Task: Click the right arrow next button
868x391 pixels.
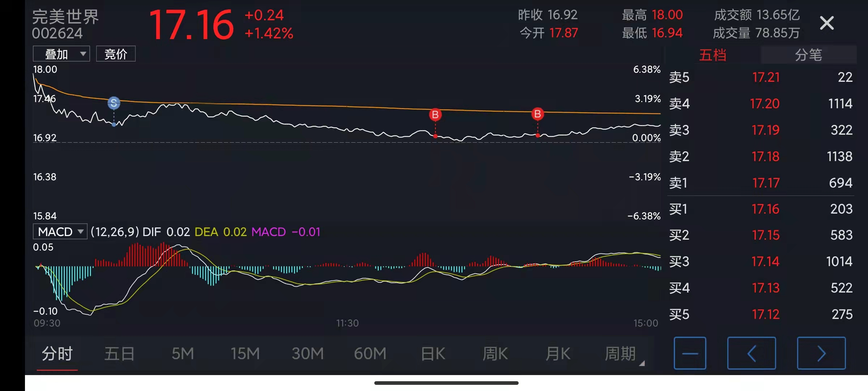Action: tap(821, 353)
